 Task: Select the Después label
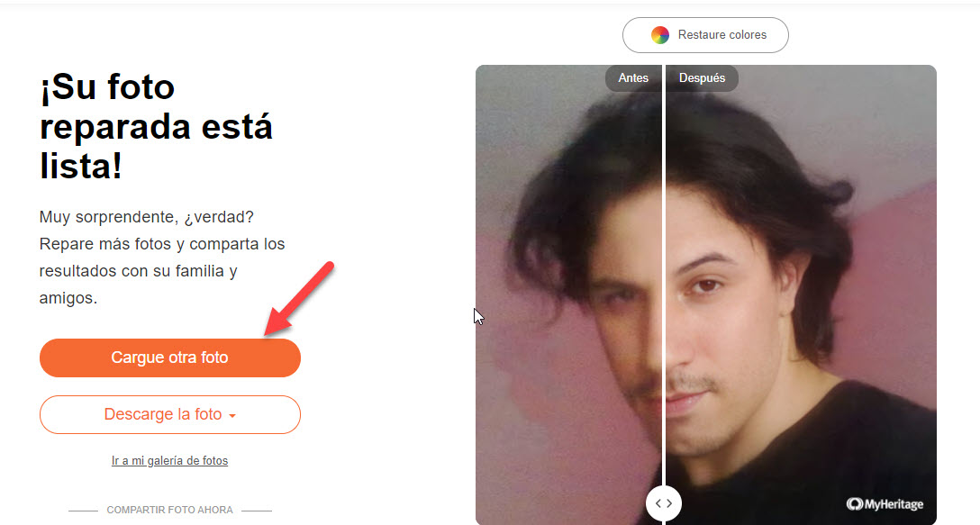pyautogui.click(x=702, y=78)
